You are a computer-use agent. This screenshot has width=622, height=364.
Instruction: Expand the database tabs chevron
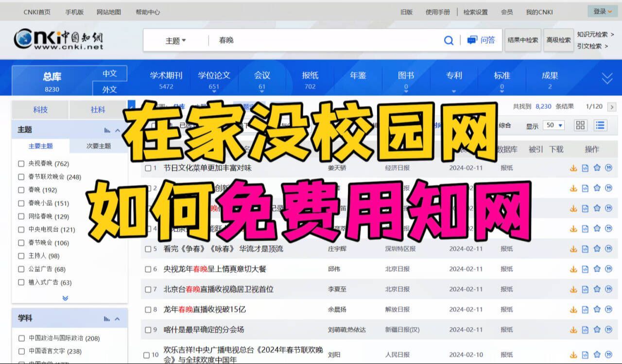(607, 78)
